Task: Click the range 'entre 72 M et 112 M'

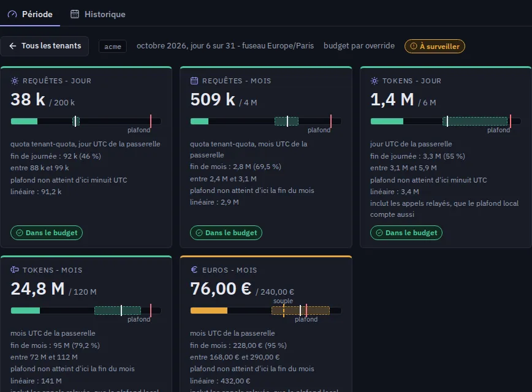Action: pos(44,357)
